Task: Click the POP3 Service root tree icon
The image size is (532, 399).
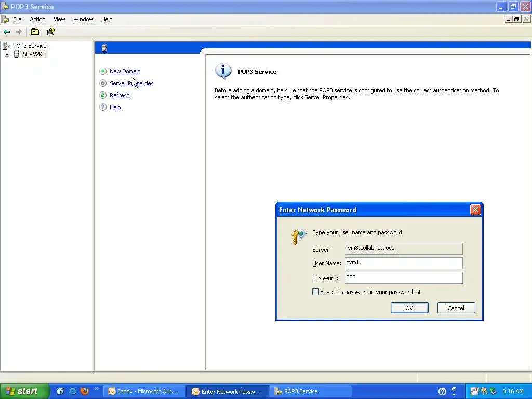Action: point(6,46)
